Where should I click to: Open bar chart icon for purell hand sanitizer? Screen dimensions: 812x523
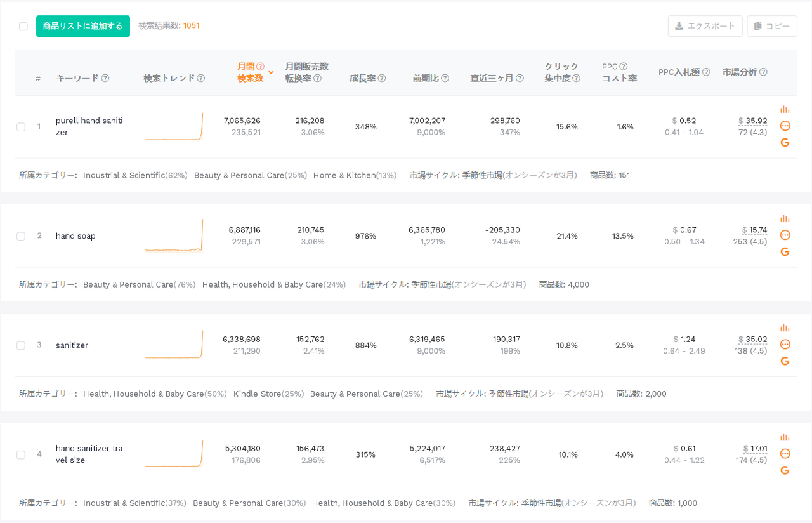click(x=785, y=109)
